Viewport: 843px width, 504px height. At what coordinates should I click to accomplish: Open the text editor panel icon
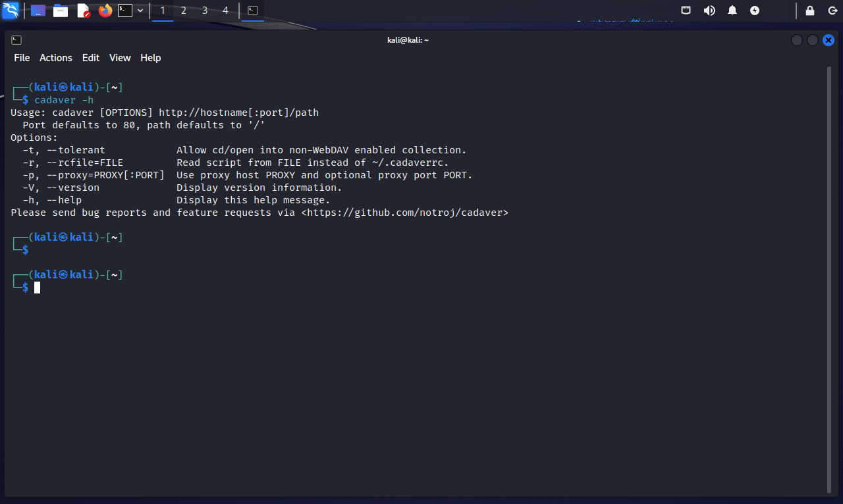click(83, 11)
